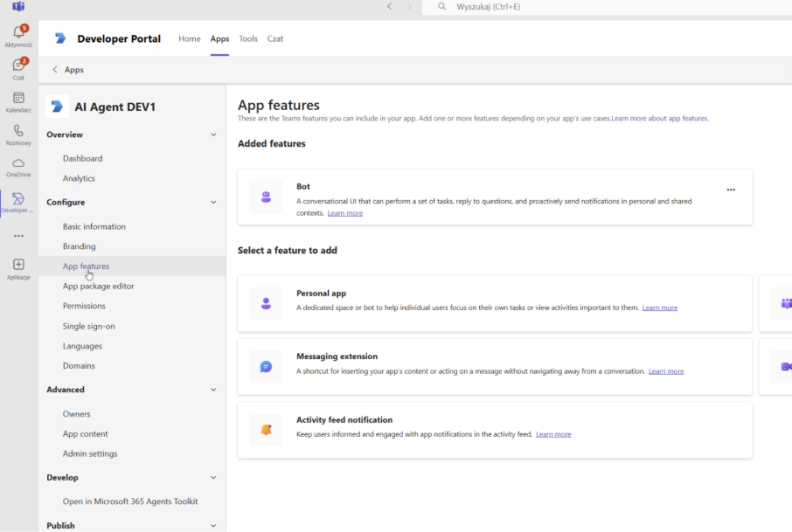Image resolution: width=792 pixels, height=532 pixels.
Task: Collapse the Configure section
Action: [213, 203]
